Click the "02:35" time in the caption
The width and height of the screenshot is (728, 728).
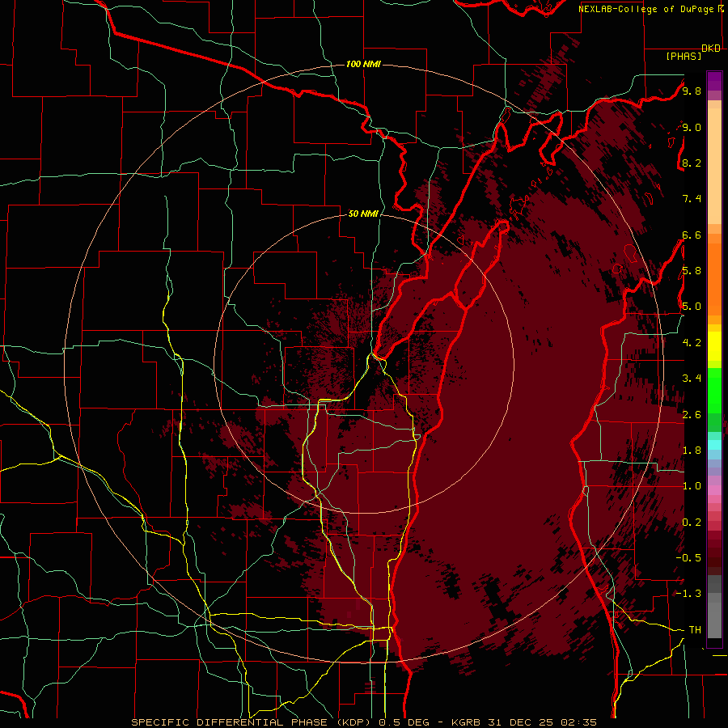click(x=578, y=722)
